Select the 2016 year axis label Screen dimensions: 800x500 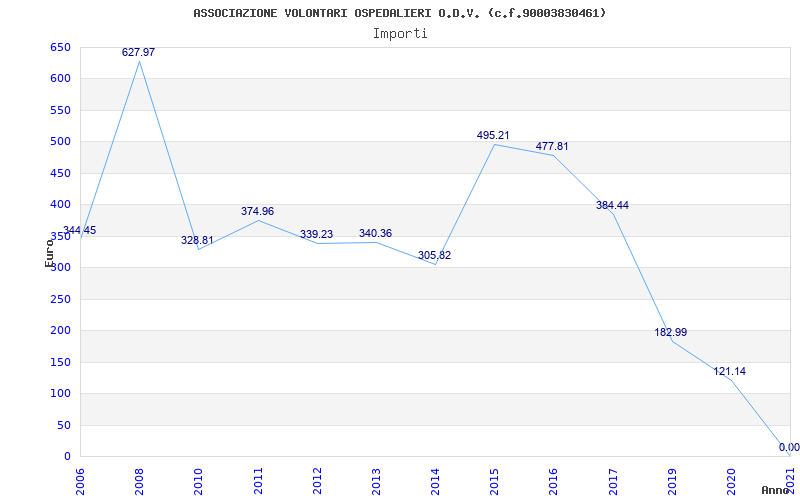click(x=554, y=481)
